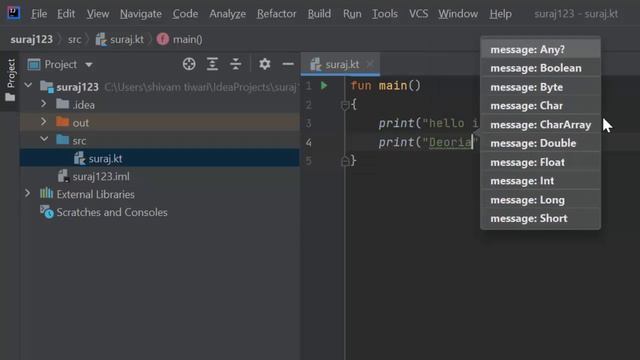Click src breadcrumb in navigation bar
Viewport: 640px width, 360px height.
pyautogui.click(x=74, y=40)
